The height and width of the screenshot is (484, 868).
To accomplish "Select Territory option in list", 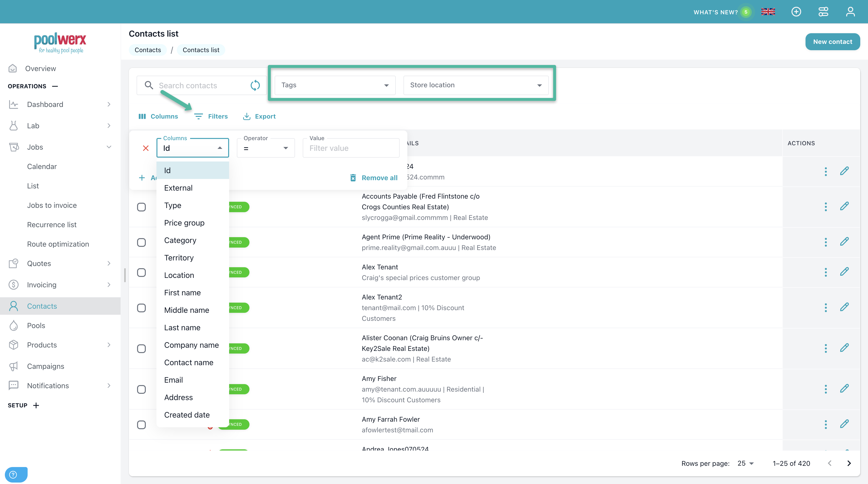I will coord(179,258).
